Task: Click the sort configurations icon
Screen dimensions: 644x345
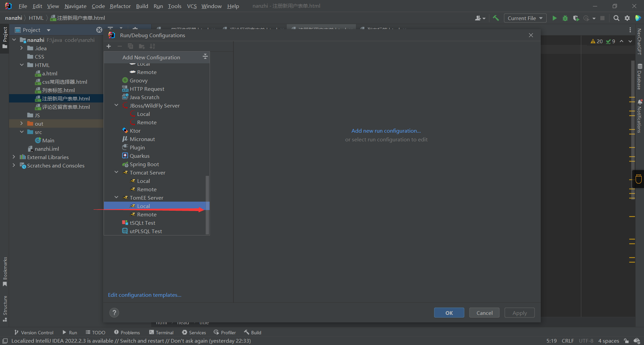Action: click(153, 46)
